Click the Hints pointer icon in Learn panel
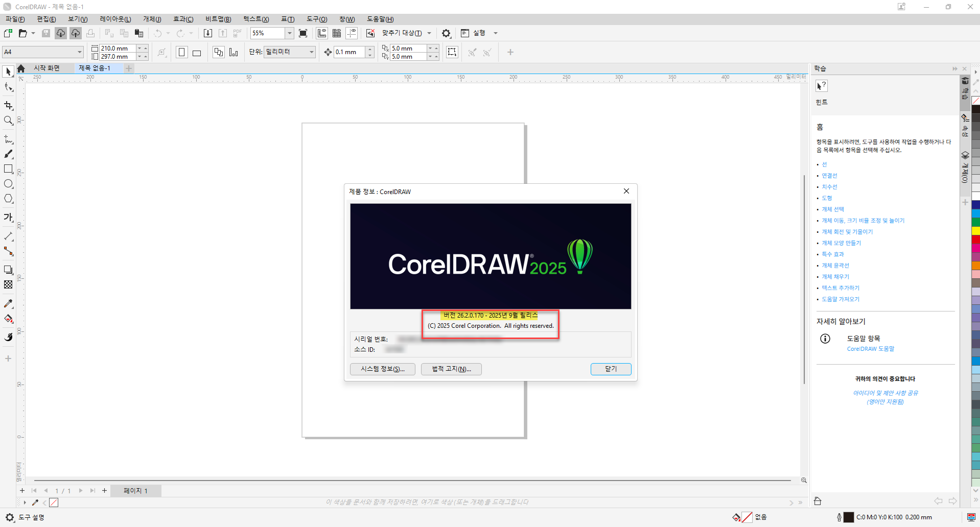Viewport: 980px width, 527px height. (822, 86)
